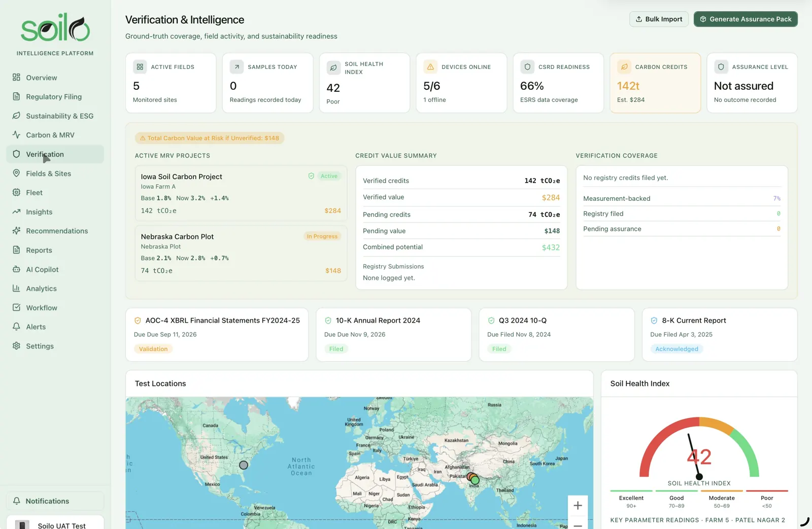The image size is (812, 529).
Task: Click the CSRD Readiness 66% card
Action: point(558,83)
